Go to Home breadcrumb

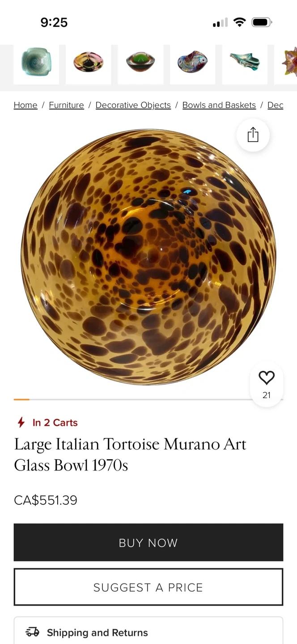(x=25, y=105)
